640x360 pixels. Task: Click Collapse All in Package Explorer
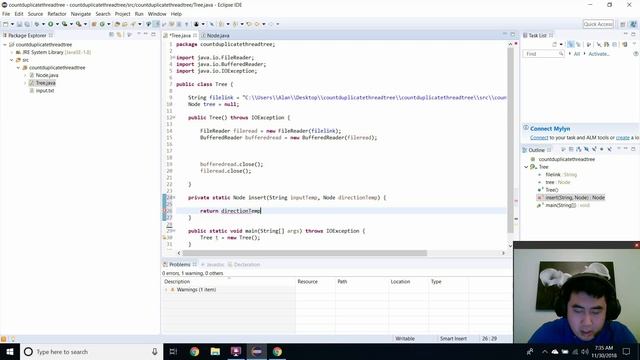pos(111,35)
